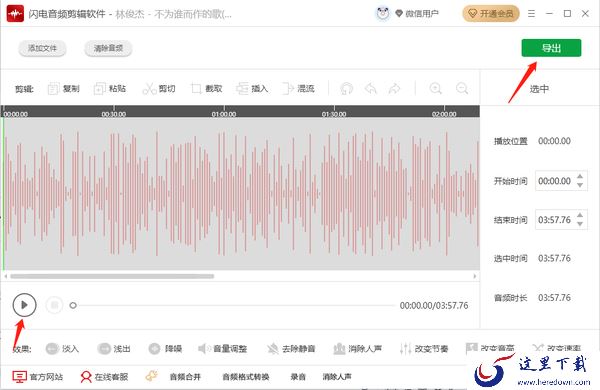Click the playback progress slider handle

pos(73,305)
